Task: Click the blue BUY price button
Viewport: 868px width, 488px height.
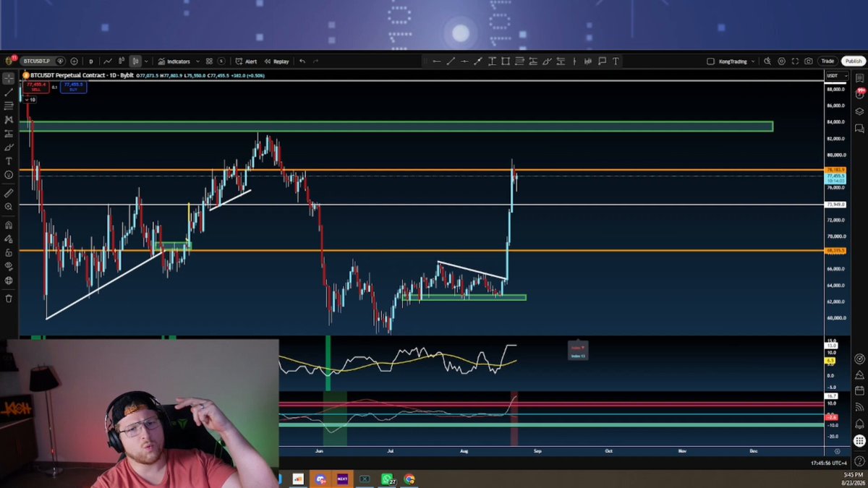Action: [73, 86]
